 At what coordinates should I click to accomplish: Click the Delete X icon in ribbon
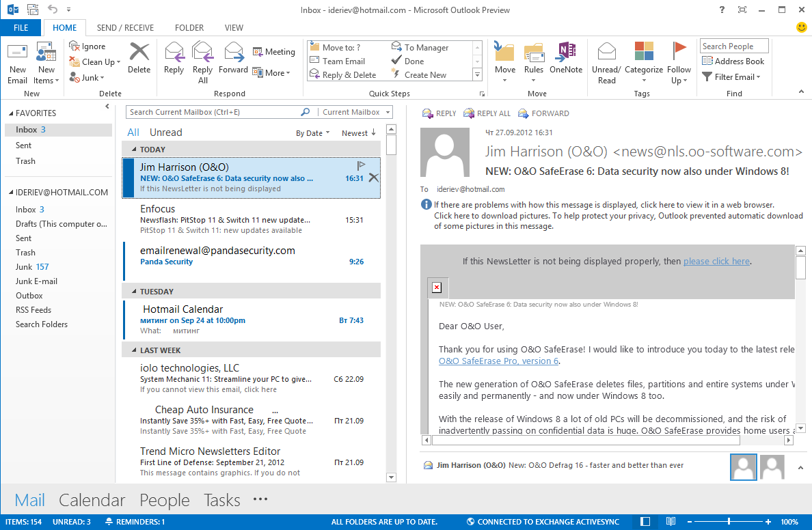(x=139, y=52)
